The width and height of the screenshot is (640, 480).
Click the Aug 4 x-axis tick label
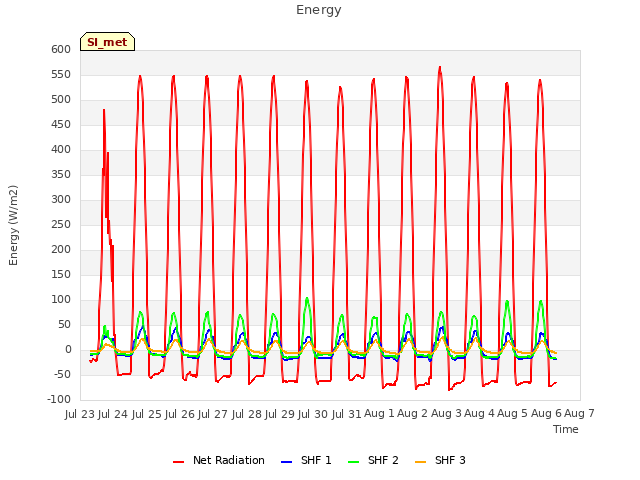pos(479,414)
